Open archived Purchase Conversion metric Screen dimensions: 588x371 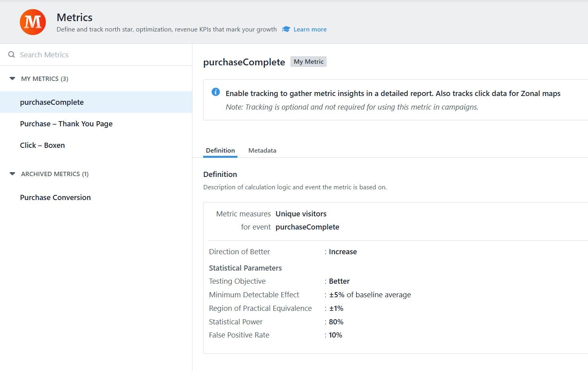tap(55, 197)
